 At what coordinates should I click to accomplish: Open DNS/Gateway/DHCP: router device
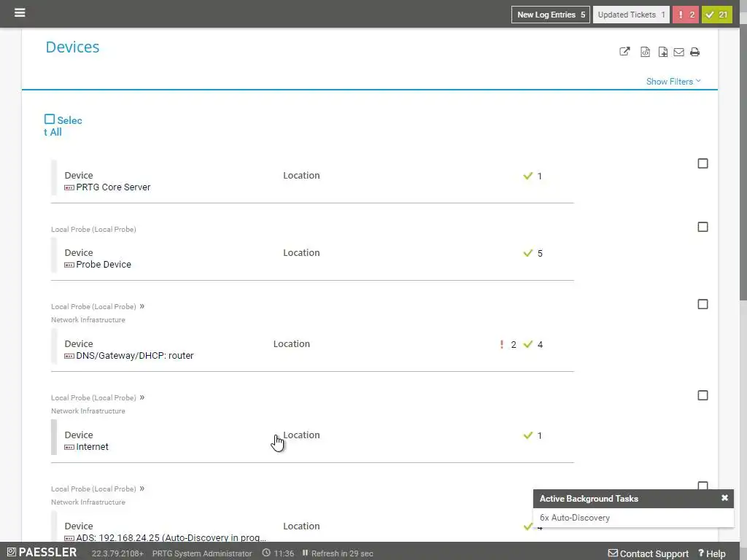click(x=135, y=356)
